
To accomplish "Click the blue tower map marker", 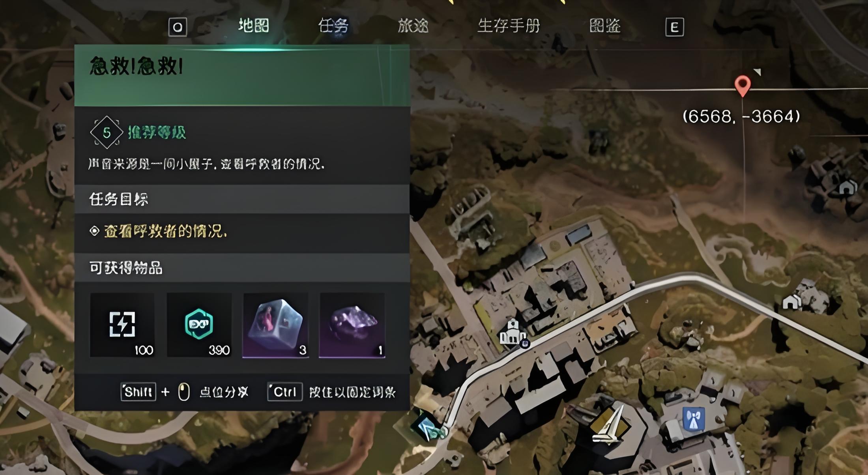I will coord(694,419).
